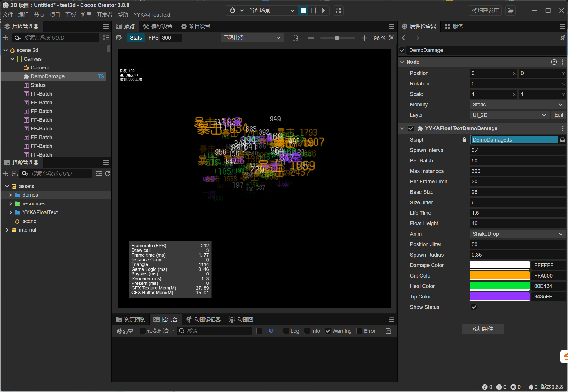Switch to 项目设置 tab
This screenshot has width=568, height=392.
tap(196, 26)
